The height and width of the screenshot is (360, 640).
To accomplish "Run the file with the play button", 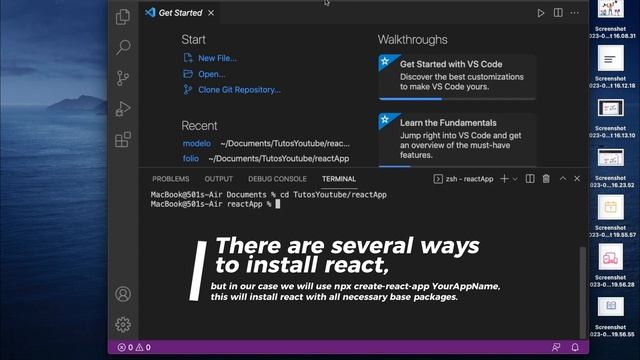I will [540, 13].
